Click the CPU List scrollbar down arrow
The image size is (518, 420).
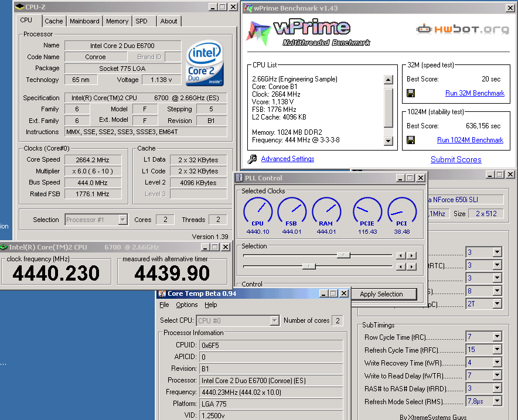click(388, 141)
